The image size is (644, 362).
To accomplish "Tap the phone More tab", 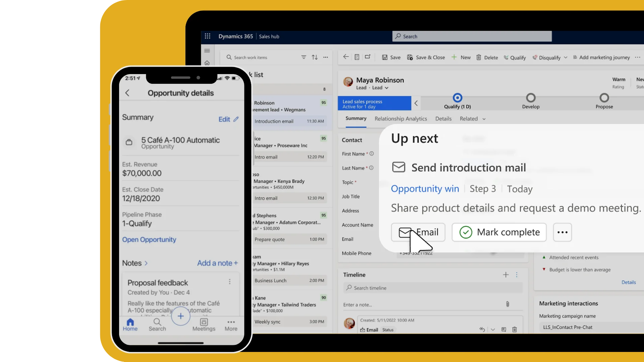I will click(231, 324).
